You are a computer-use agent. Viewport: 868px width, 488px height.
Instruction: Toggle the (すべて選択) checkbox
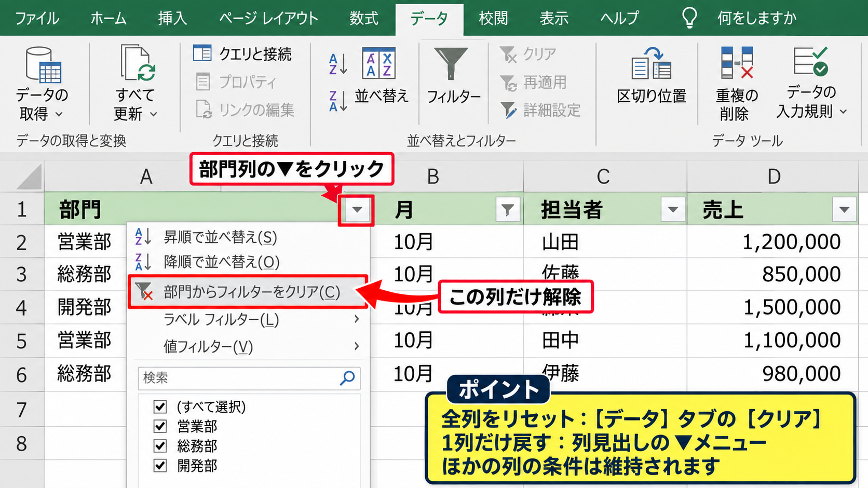tap(160, 406)
